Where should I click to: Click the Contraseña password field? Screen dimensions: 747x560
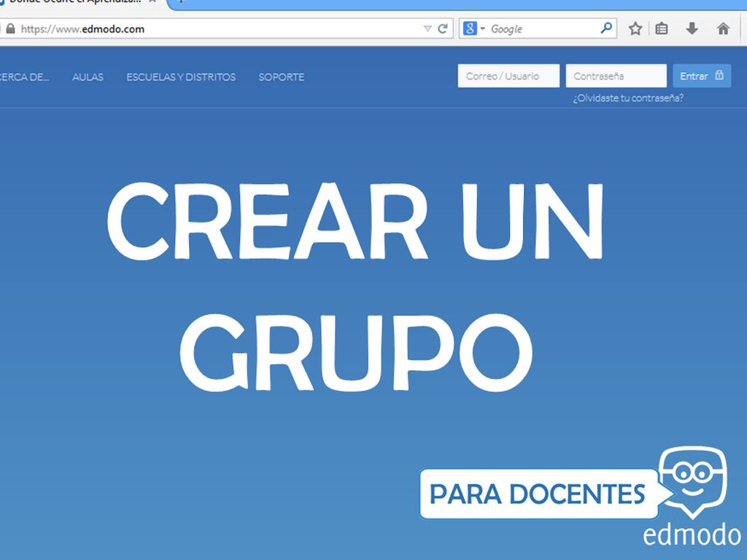coord(616,76)
